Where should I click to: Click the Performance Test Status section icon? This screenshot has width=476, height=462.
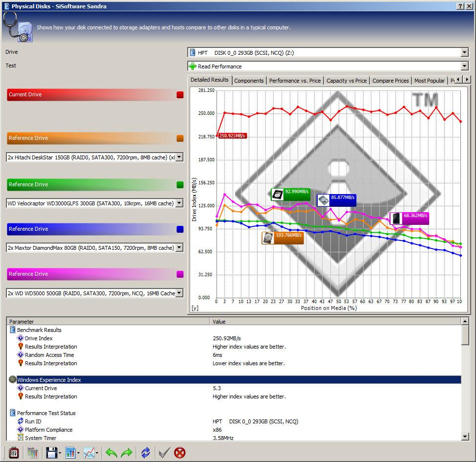tap(13, 413)
